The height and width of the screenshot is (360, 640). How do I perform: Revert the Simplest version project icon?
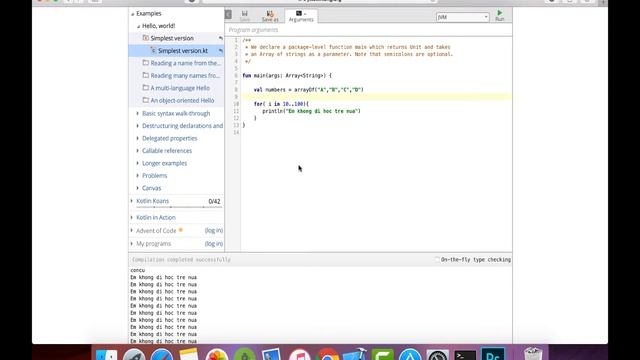[x=220, y=38]
